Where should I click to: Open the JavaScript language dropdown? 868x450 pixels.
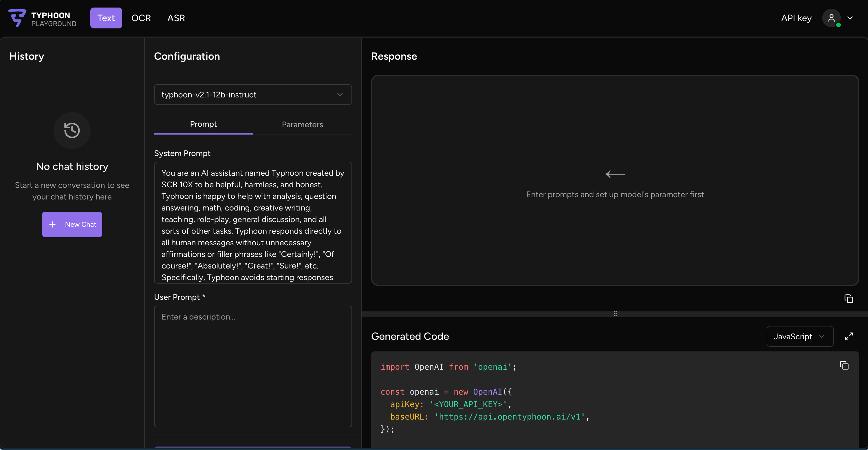(x=800, y=336)
